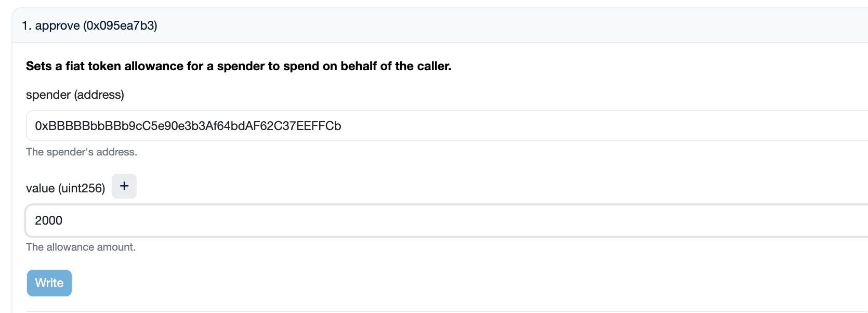The height and width of the screenshot is (313, 868).
Task: Click the value (uint256) label
Action: [x=65, y=188]
